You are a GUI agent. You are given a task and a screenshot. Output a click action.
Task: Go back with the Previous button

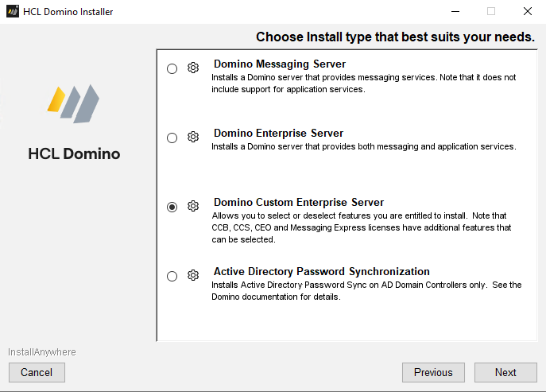point(433,372)
